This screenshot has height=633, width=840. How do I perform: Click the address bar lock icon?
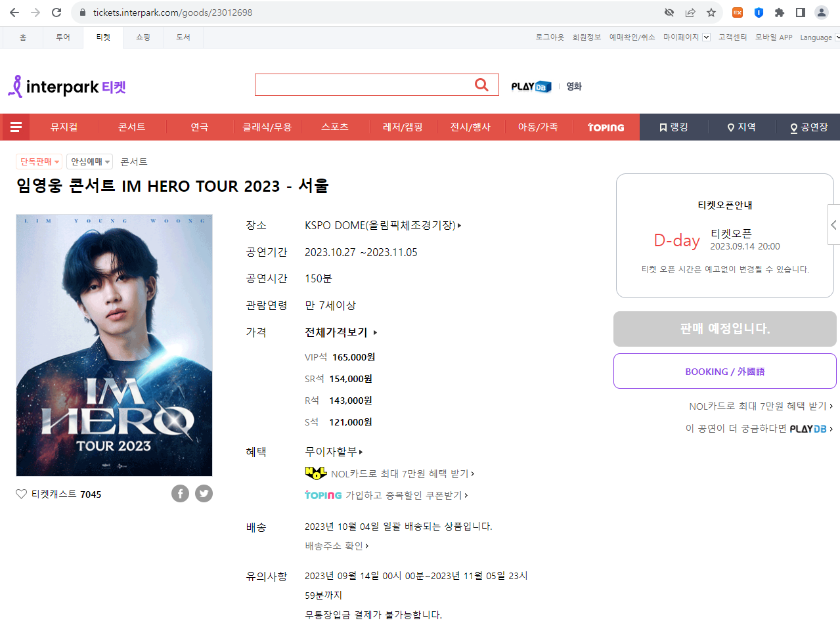(x=83, y=12)
